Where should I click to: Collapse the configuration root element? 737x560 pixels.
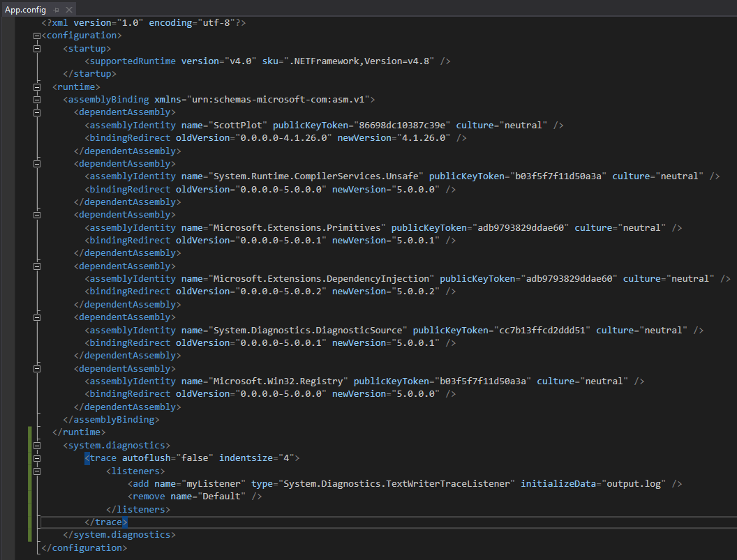coord(37,36)
